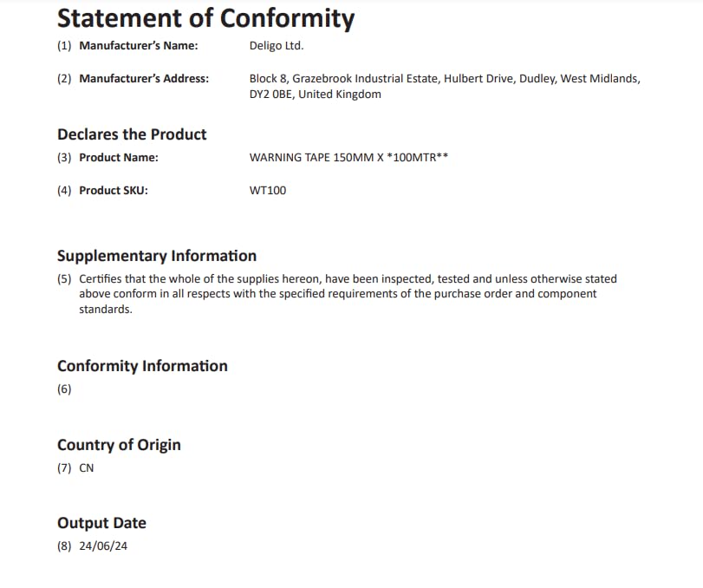The height and width of the screenshot is (588, 703).
Task: Select the WT100 SKU value
Action: coord(268,191)
